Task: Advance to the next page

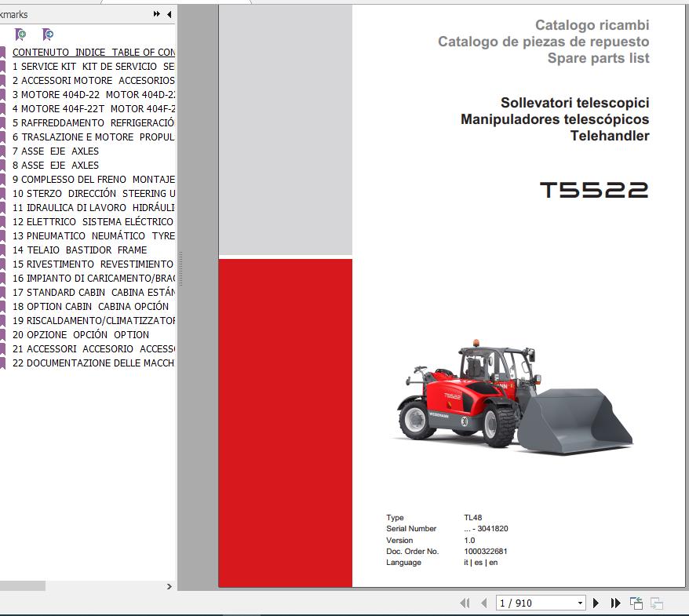Action: click(596, 603)
